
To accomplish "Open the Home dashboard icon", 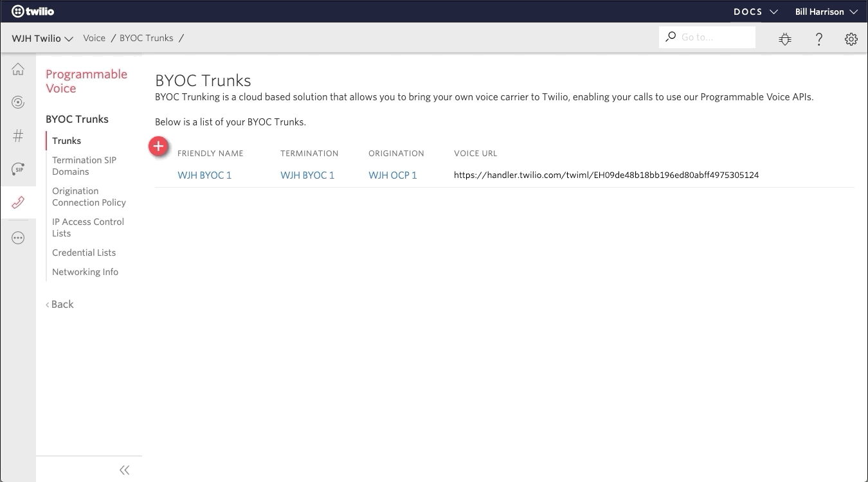I will pos(18,69).
